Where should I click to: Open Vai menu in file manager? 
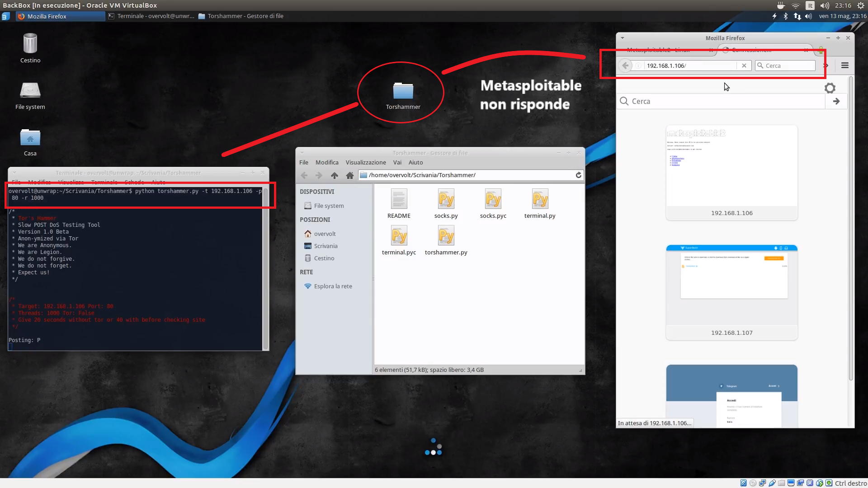[397, 163]
